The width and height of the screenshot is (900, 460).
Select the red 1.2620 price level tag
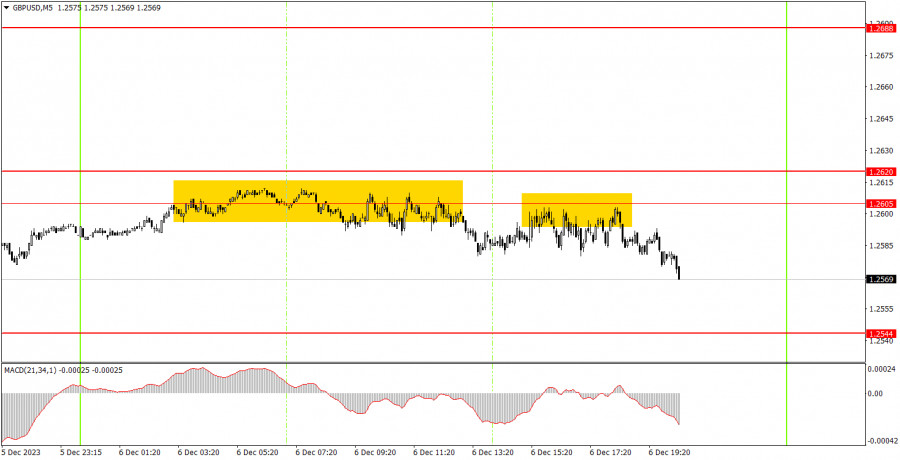(880, 172)
